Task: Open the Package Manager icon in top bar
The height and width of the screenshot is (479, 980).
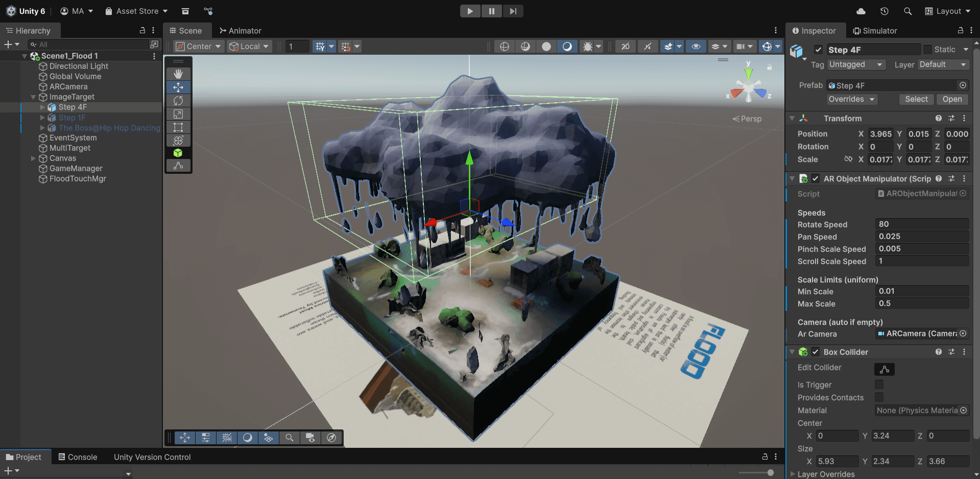Action: (185, 11)
